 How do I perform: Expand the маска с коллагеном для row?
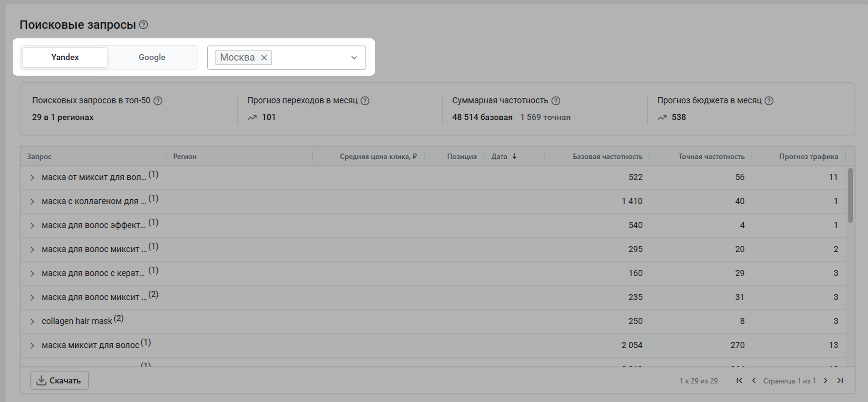click(32, 202)
